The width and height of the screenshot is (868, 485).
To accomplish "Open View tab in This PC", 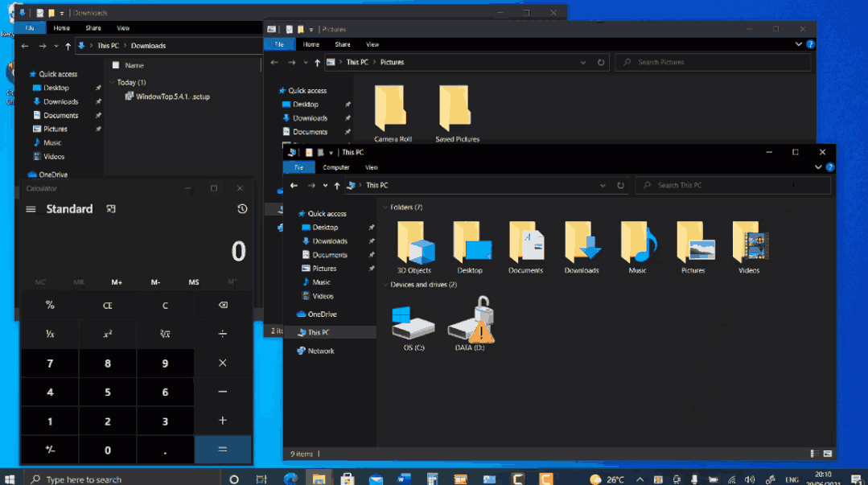I will pyautogui.click(x=372, y=167).
